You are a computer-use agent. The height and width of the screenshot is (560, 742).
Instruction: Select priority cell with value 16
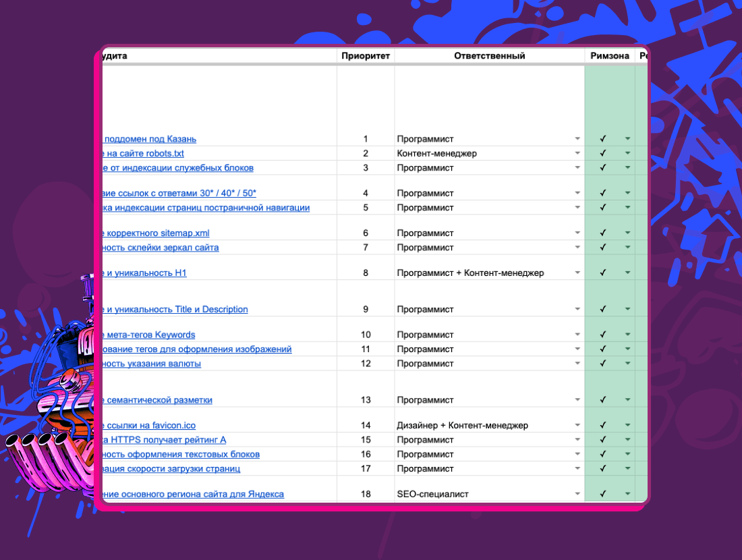tap(366, 455)
